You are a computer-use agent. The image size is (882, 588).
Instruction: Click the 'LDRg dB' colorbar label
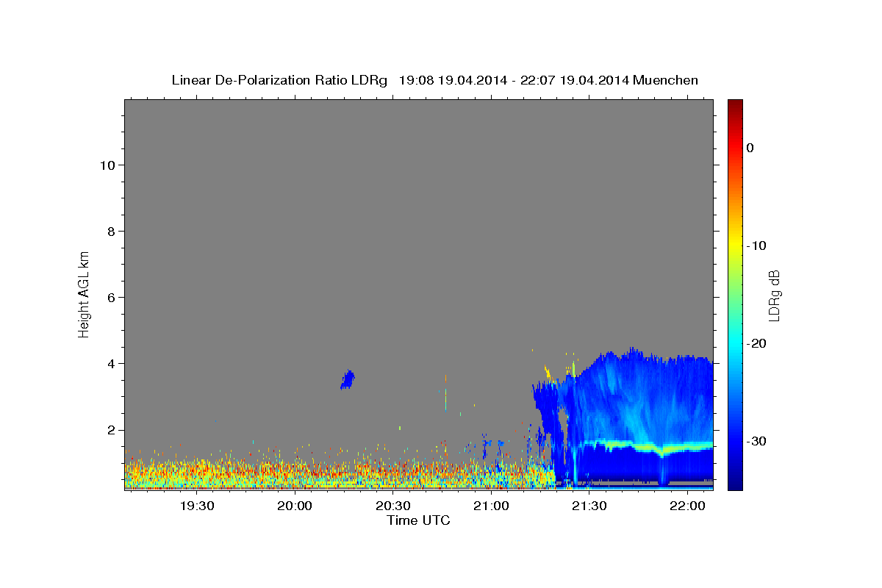pyautogui.click(x=774, y=295)
